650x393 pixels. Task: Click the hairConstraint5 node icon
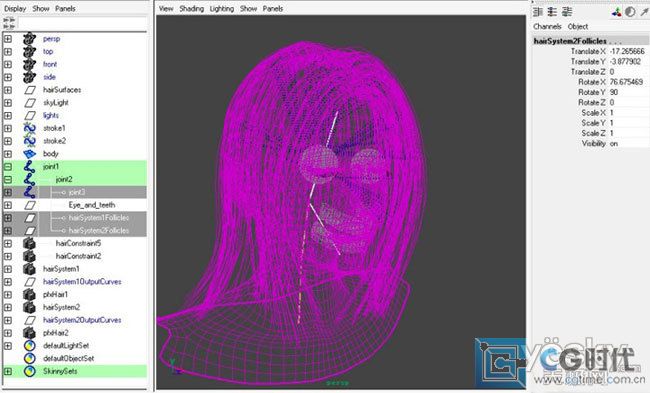pos(29,243)
